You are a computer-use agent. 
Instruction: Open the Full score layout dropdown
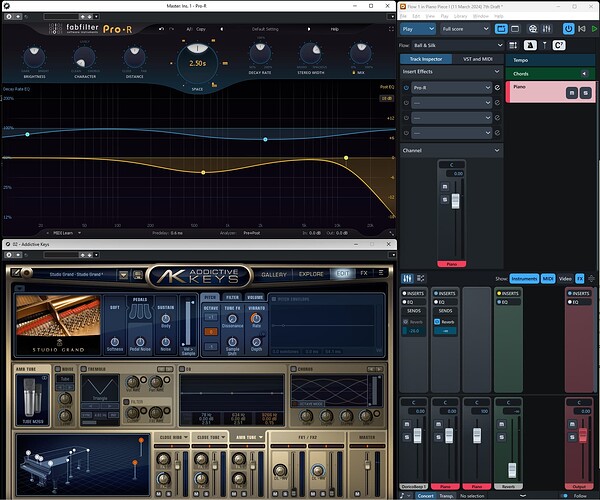pos(465,29)
